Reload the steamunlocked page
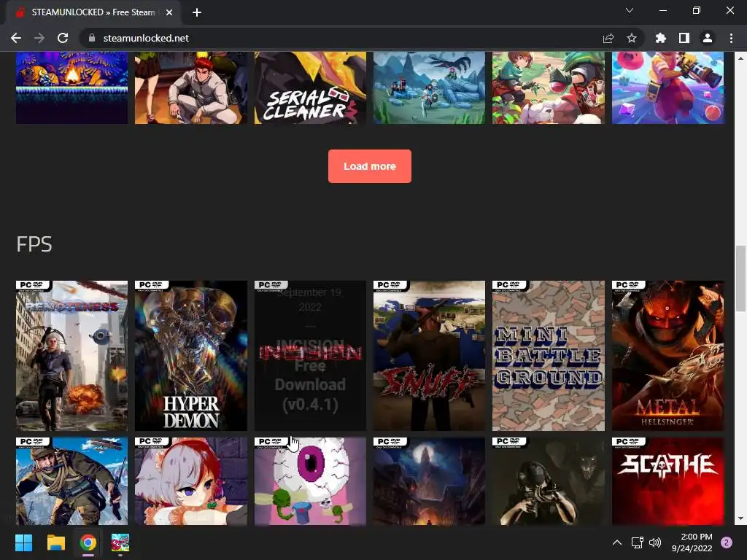This screenshot has height=560, width=747. point(63,38)
